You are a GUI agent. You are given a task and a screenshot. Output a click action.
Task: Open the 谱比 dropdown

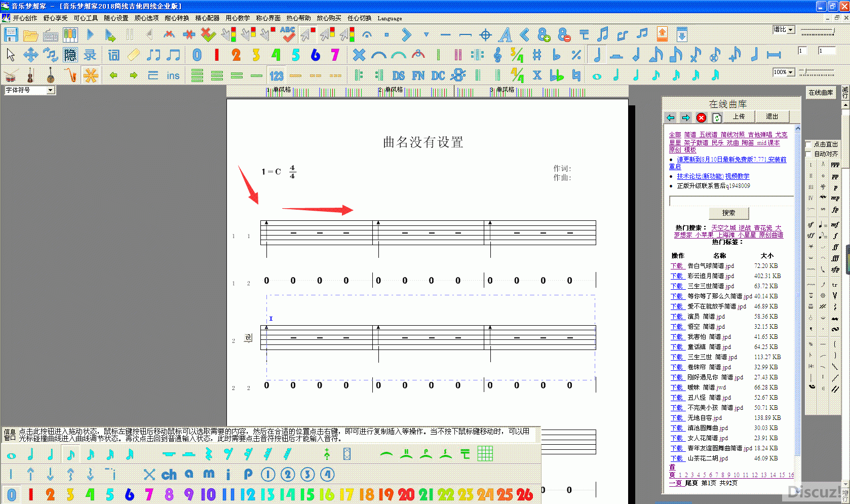click(784, 29)
